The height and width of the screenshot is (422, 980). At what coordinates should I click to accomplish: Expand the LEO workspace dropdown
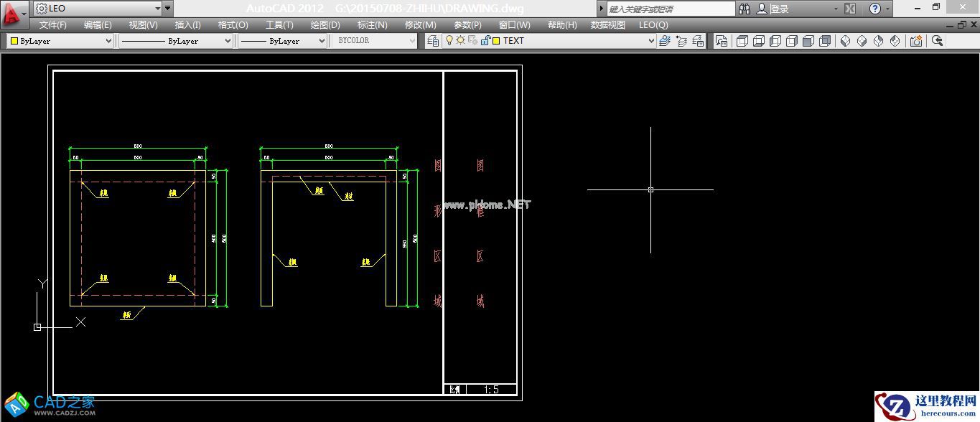pyautogui.click(x=158, y=9)
